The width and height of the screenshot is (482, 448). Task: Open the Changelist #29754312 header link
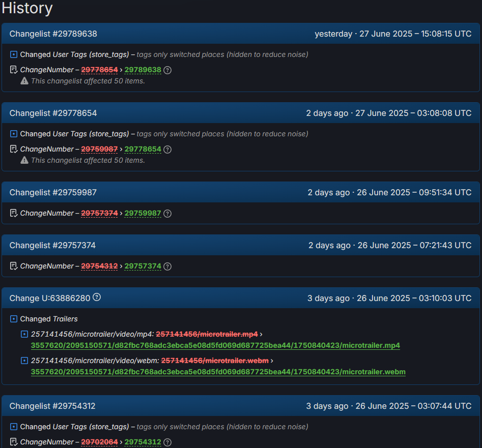52,406
